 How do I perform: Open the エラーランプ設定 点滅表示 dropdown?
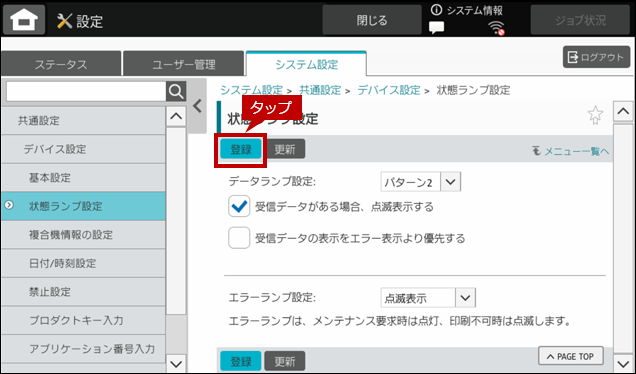[428, 298]
